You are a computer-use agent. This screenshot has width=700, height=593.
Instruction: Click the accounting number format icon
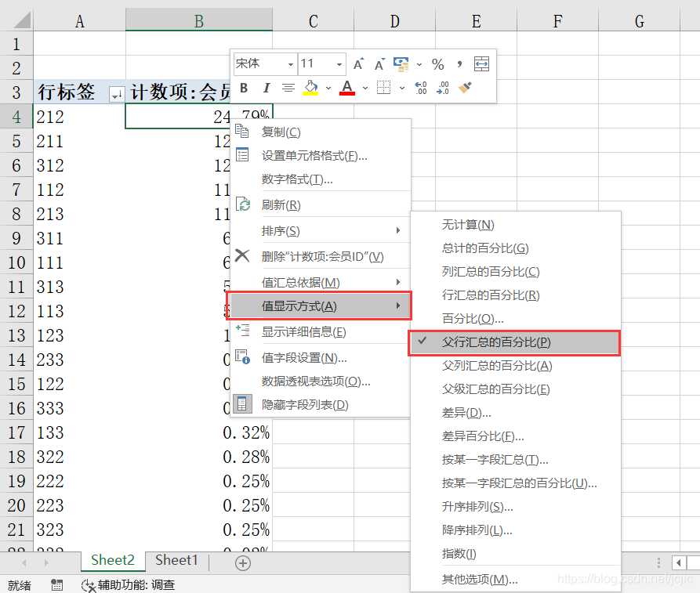pyautogui.click(x=401, y=64)
